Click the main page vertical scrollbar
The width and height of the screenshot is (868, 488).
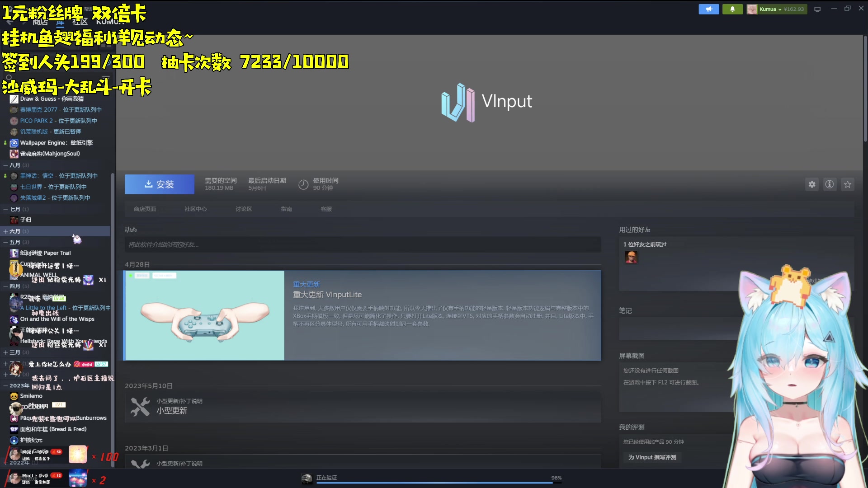tap(865, 88)
